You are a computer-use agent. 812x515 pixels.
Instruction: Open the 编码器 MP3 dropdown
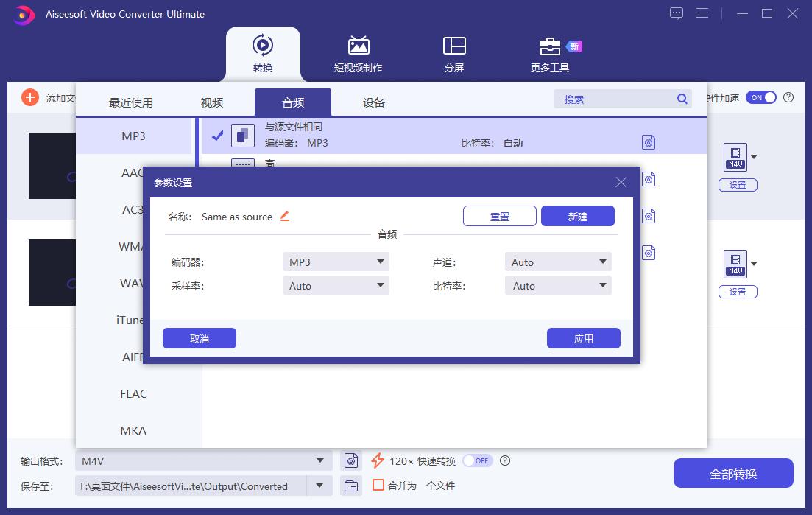(336, 262)
